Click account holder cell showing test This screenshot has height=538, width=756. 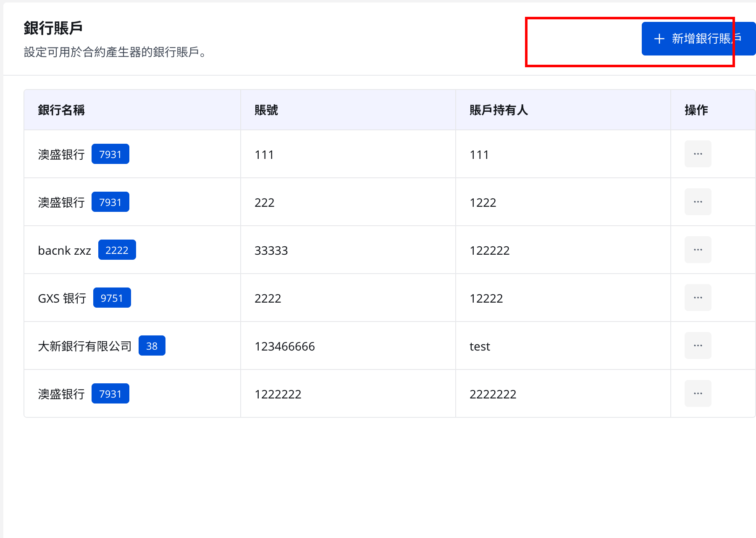pyautogui.click(x=480, y=346)
